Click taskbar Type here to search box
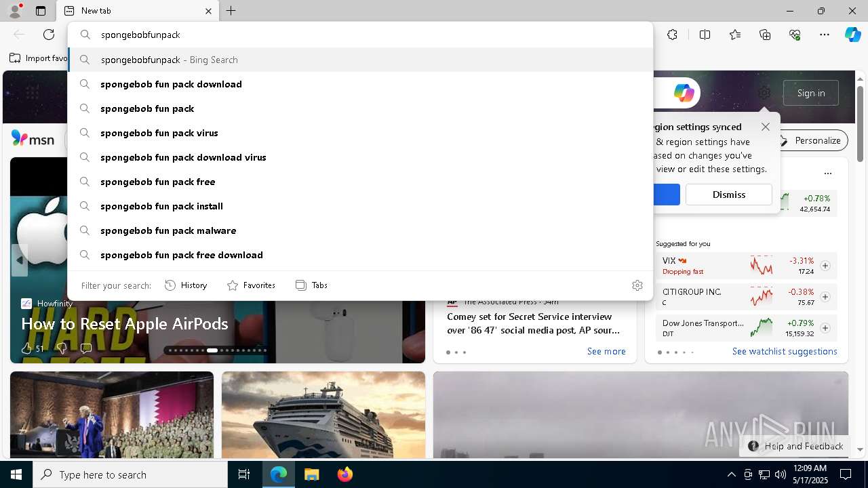Screen dimensions: 868x488 coord(130,474)
